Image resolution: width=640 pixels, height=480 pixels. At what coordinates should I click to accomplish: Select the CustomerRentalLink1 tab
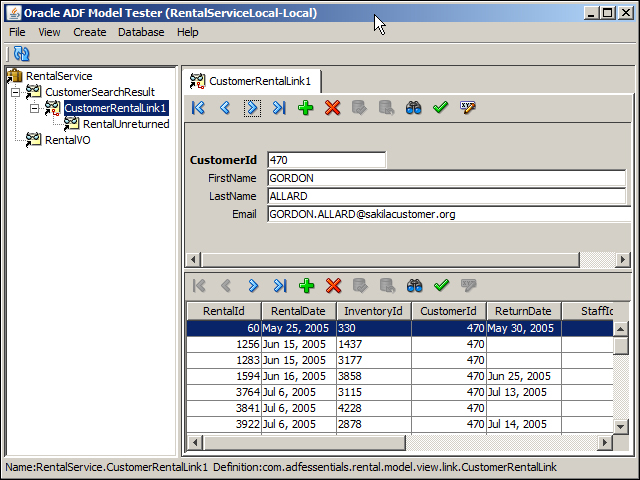[x=252, y=81]
